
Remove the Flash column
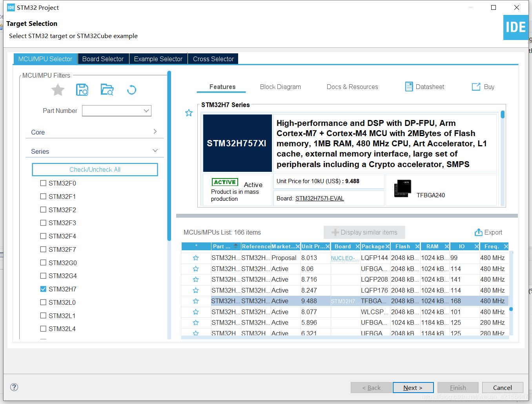click(x=417, y=246)
